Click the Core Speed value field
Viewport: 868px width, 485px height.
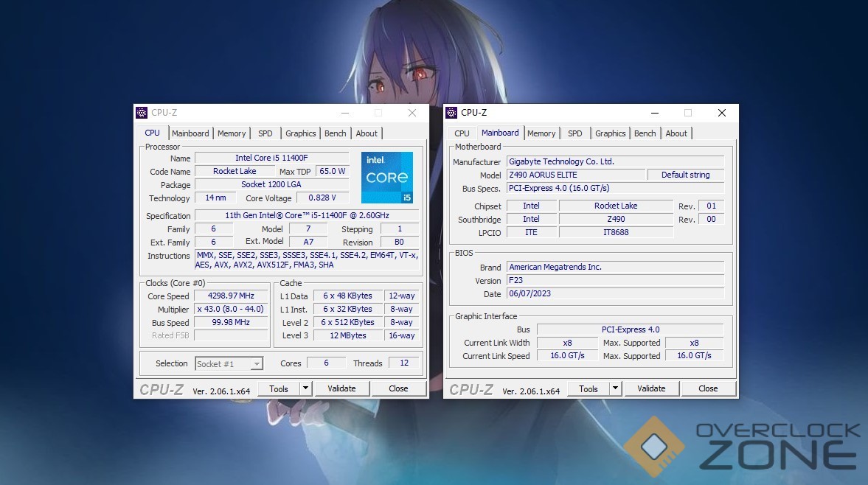point(231,296)
